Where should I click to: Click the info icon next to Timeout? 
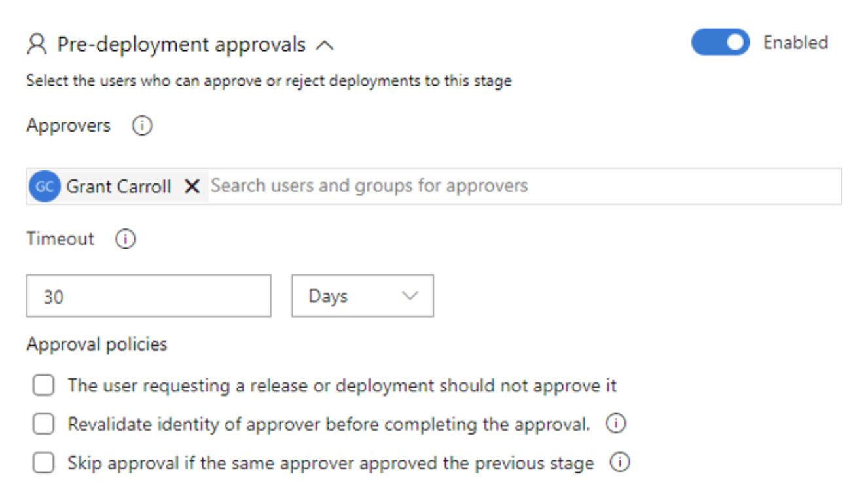coord(125,240)
